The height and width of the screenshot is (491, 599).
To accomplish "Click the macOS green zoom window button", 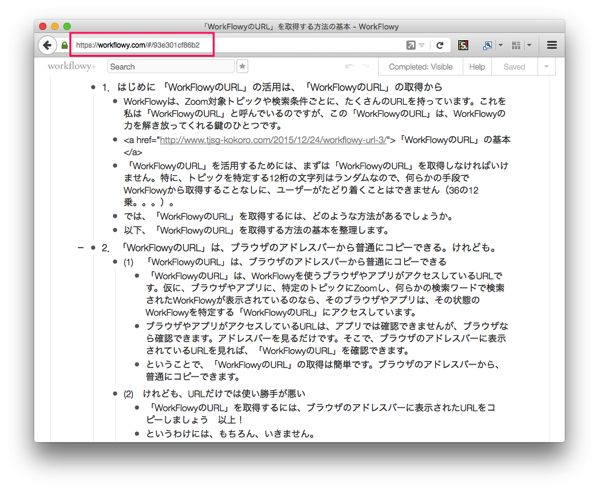I will tap(67, 26).
